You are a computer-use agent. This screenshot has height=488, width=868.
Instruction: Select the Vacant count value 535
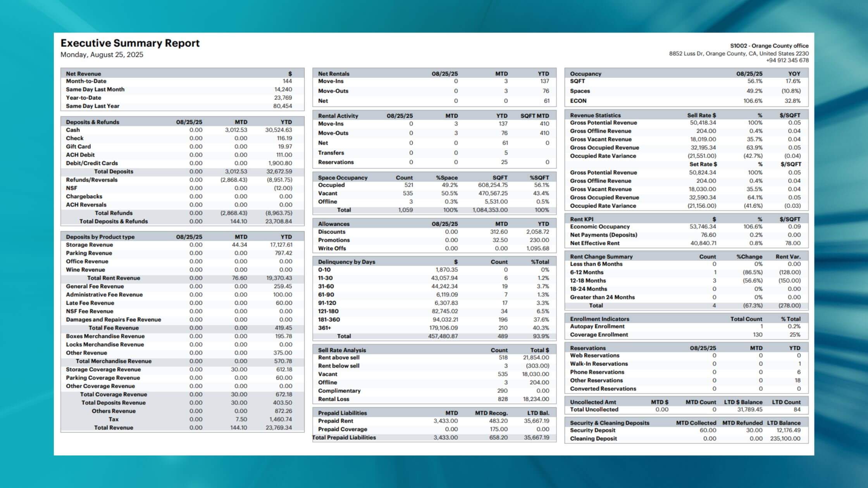[408, 193]
